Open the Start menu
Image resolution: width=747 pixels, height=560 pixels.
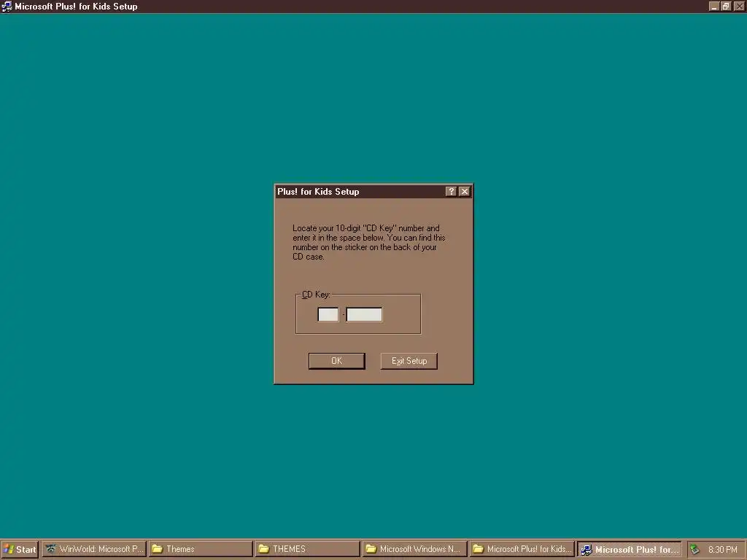click(x=20, y=549)
